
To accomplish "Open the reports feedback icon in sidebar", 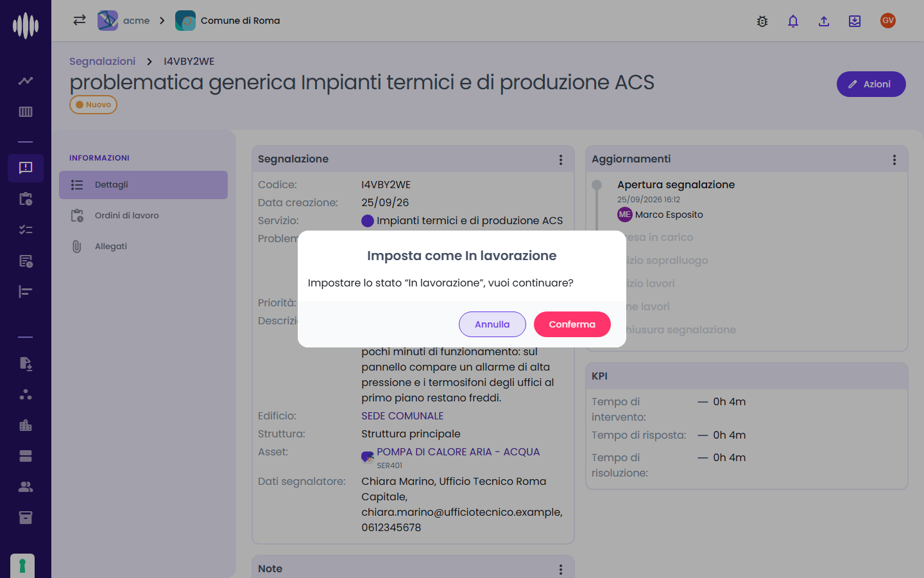I will (x=26, y=168).
